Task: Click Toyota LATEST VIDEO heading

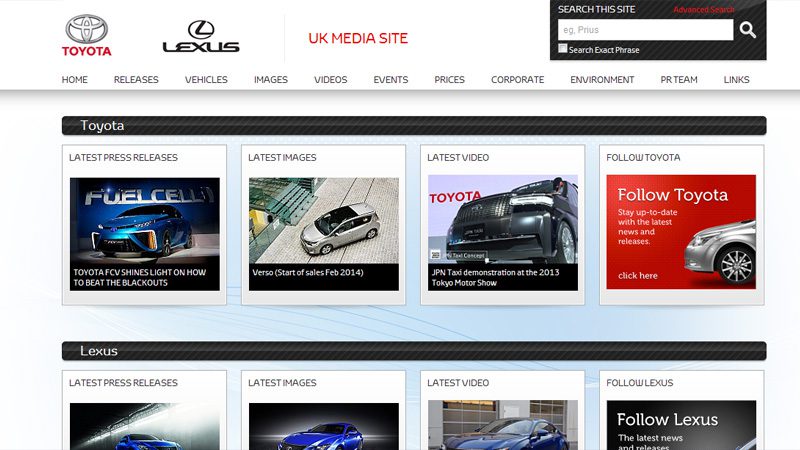Action: [x=458, y=158]
